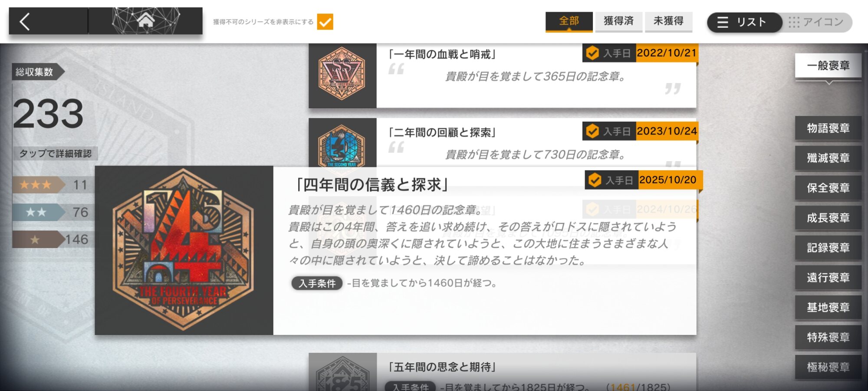Select the 未獲得 unobtained filter tab
The width and height of the screenshot is (868, 391).
[668, 21]
